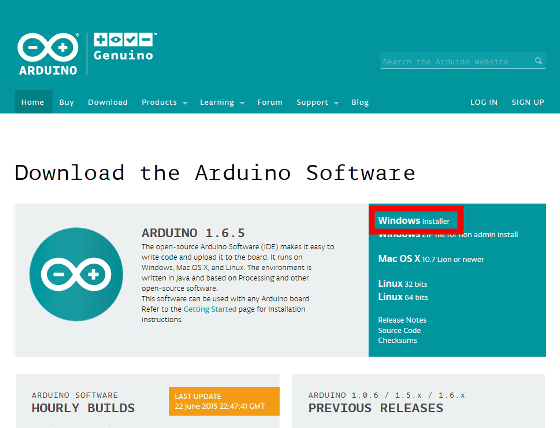The width and height of the screenshot is (560, 428).
Task: Click the search magnifier icon
Action: [x=538, y=61]
